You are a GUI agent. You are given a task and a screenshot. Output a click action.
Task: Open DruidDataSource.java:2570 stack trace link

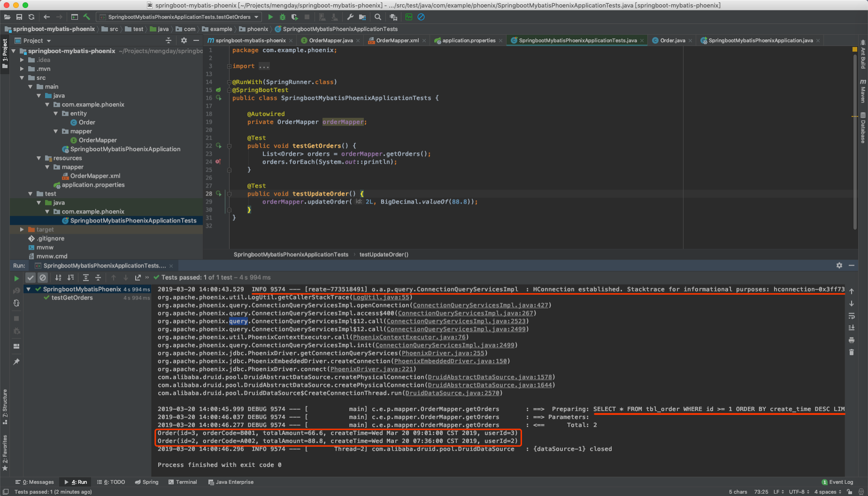click(452, 393)
